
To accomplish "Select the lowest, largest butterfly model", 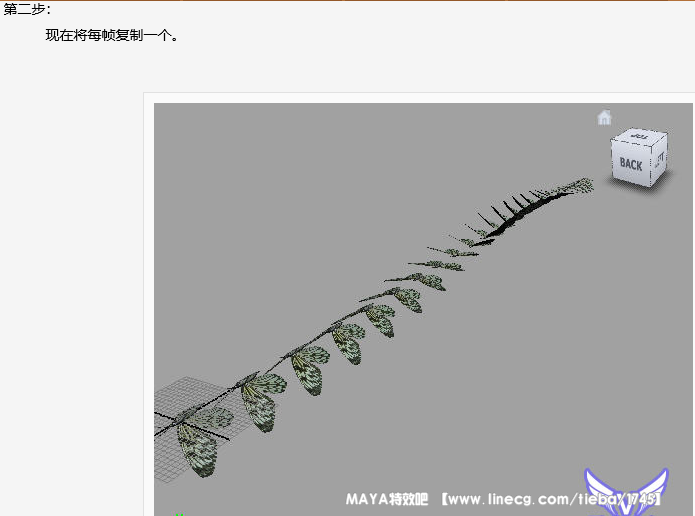I will point(196,447).
